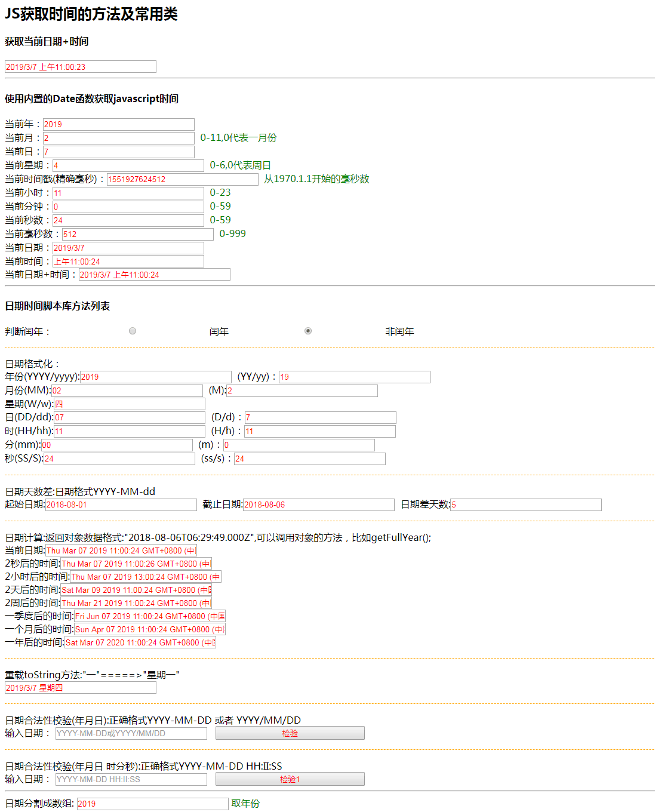The height and width of the screenshot is (812, 655).
Task: Click the 日期分割成数组 field showing 2019
Action: coord(153,804)
